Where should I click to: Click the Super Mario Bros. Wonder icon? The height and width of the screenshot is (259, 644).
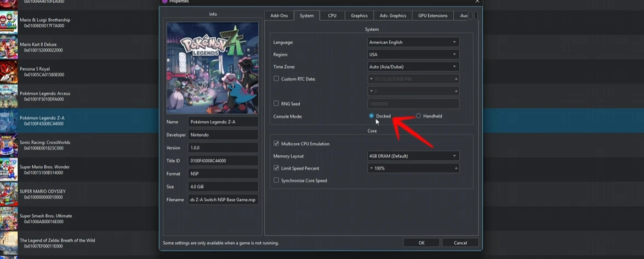point(8,170)
